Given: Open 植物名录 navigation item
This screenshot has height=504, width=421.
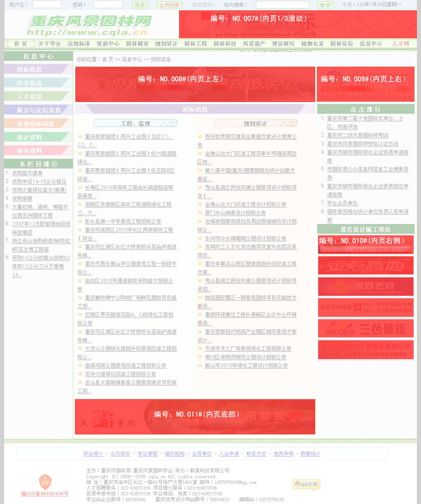Looking at the screenshot, I should coord(312,44).
